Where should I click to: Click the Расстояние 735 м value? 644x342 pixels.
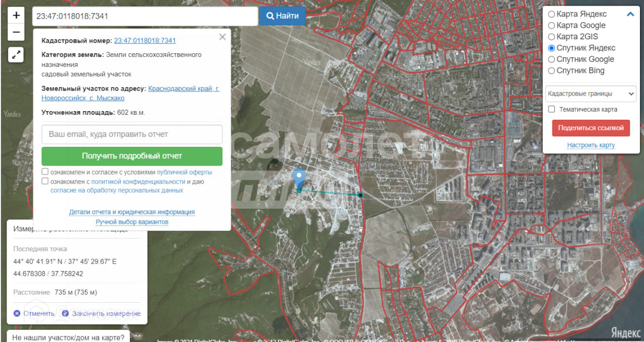(x=75, y=292)
